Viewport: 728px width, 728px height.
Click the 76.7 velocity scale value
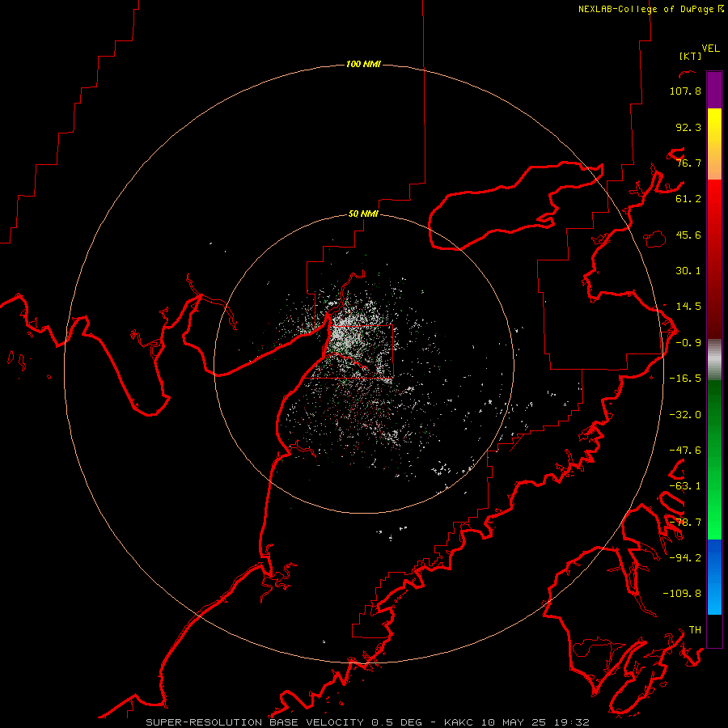[x=688, y=163]
